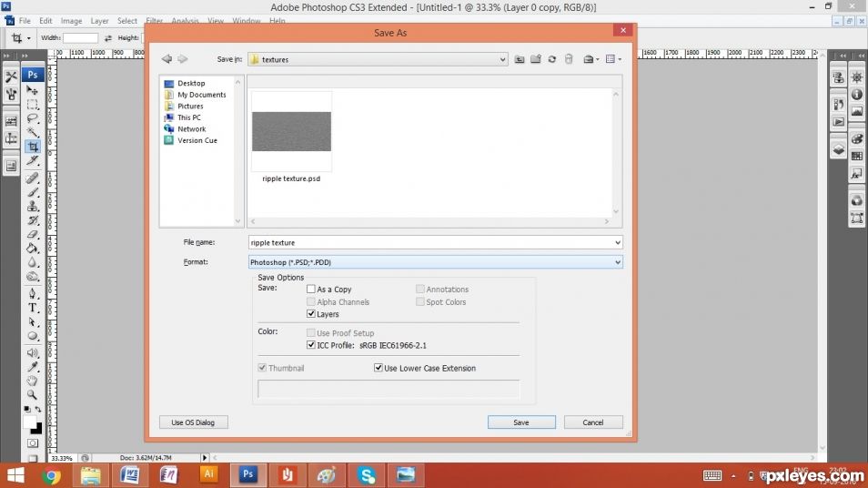Open the Info panel icon in right dock
Screen dimensions: 868x488
pyautogui.click(x=857, y=95)
